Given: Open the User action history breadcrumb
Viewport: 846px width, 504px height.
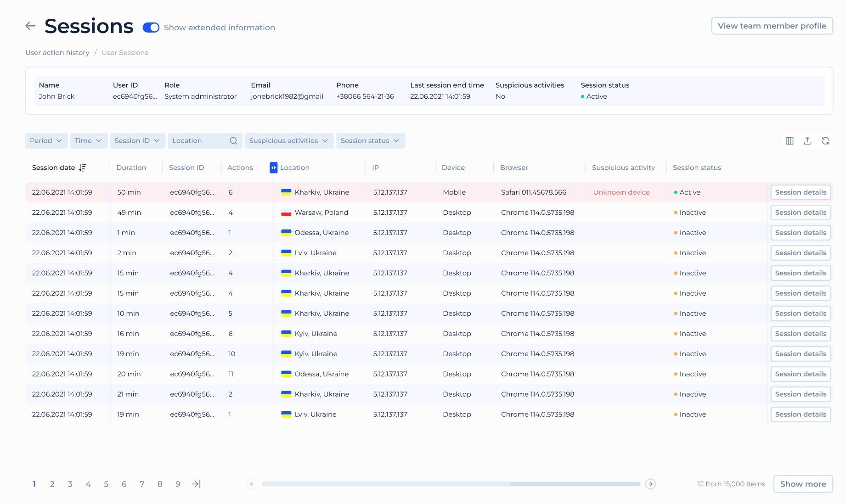Looking at the screenshot, I should click(x=57, y=52).
